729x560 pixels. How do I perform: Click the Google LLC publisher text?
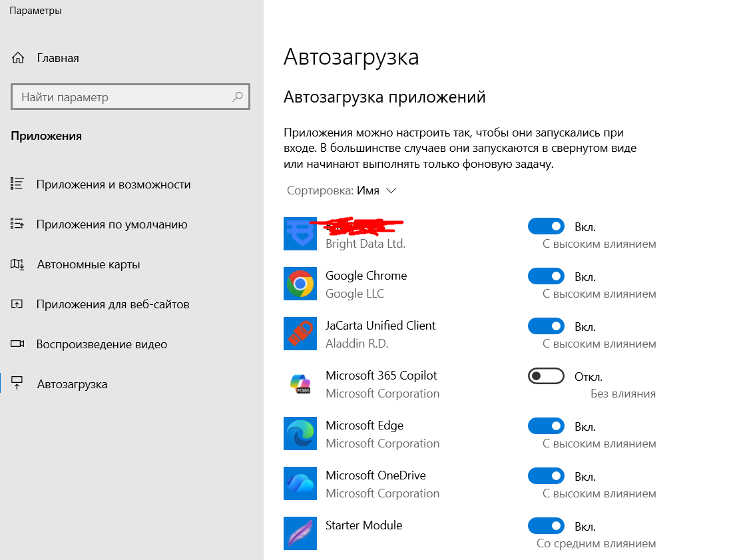coord(355,294)
